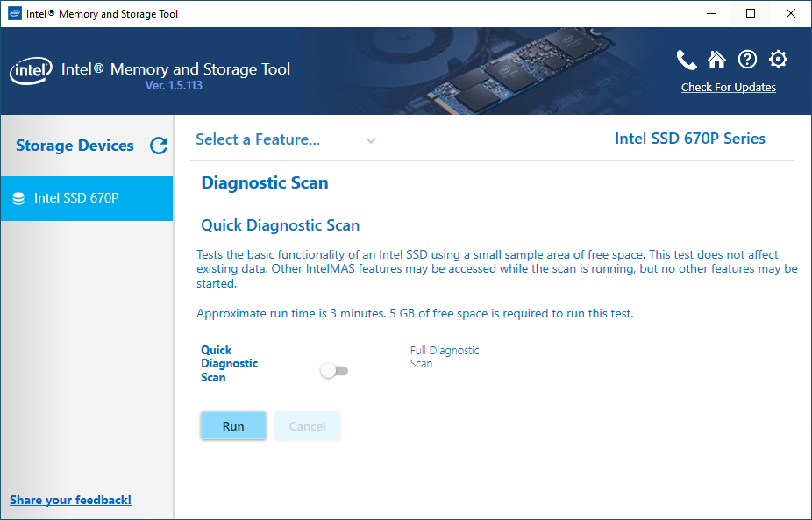Screen dimensions: 812x520
Task: Click the Cancel button
Action: 307,426
